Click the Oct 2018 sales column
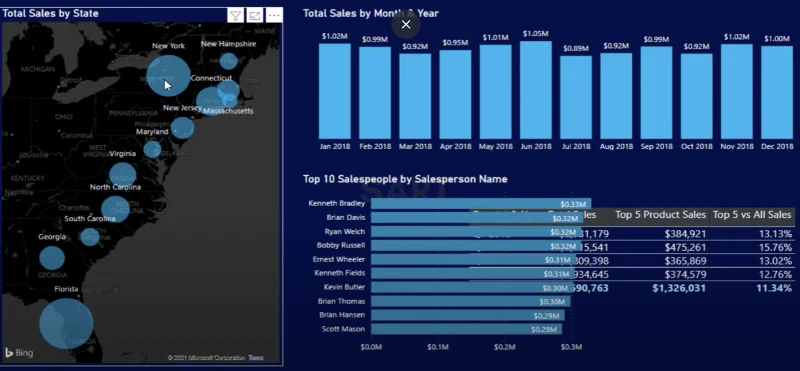 tap(696, 96)
